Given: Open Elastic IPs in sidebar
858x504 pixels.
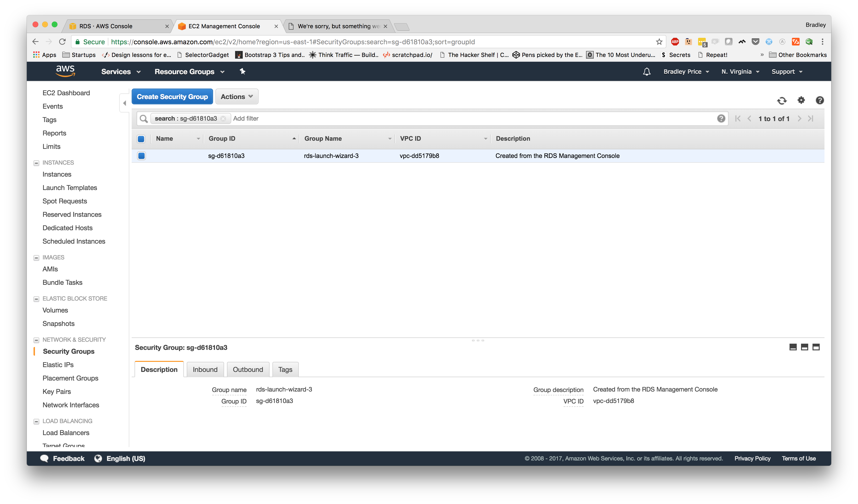Looking at the screenshot, I should [58, 365].
